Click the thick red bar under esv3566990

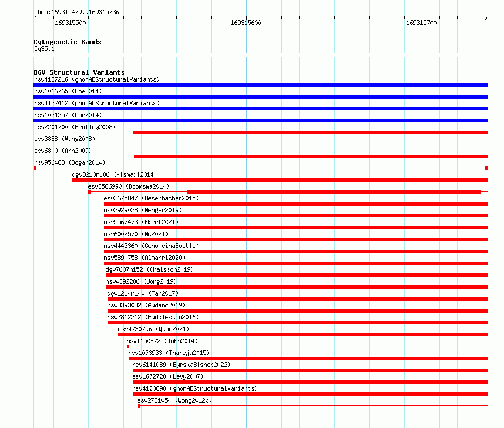pos(334,192)
